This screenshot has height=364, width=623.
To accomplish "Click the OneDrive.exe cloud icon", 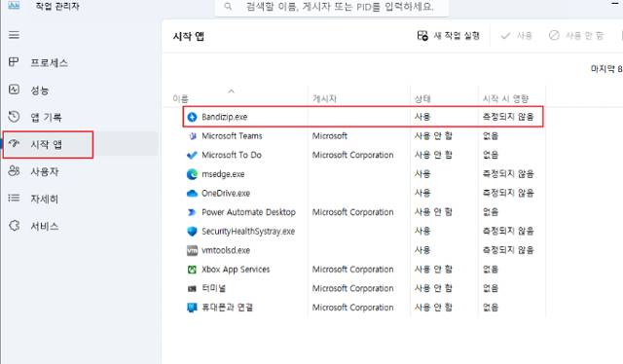I will coord(192,193).
